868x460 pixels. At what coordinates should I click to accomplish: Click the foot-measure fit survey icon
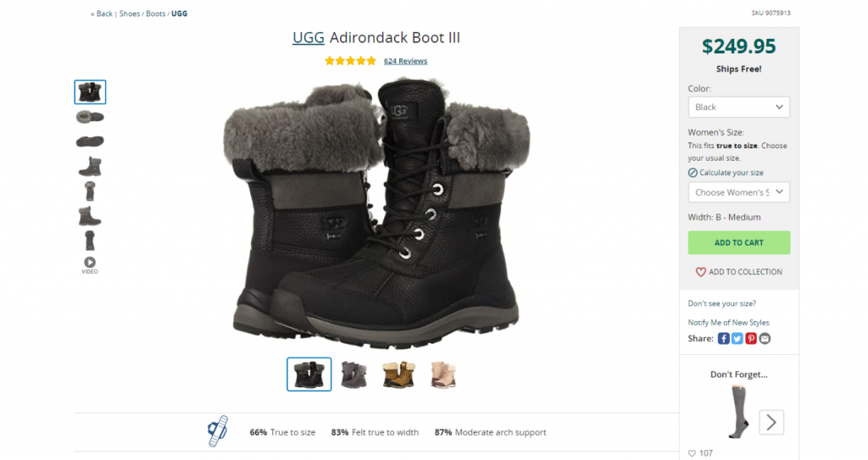click(218, 431)
